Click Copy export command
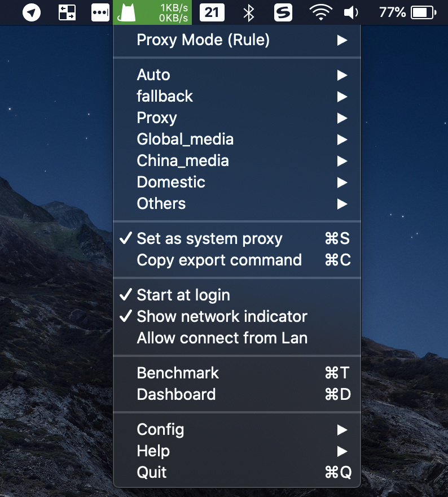 click(x=219, y=260)
